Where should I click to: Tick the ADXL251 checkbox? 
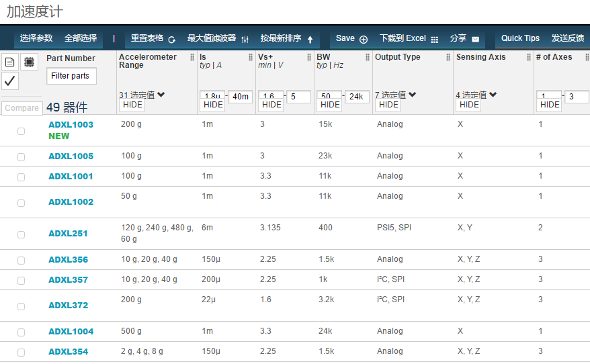point(21,234)
